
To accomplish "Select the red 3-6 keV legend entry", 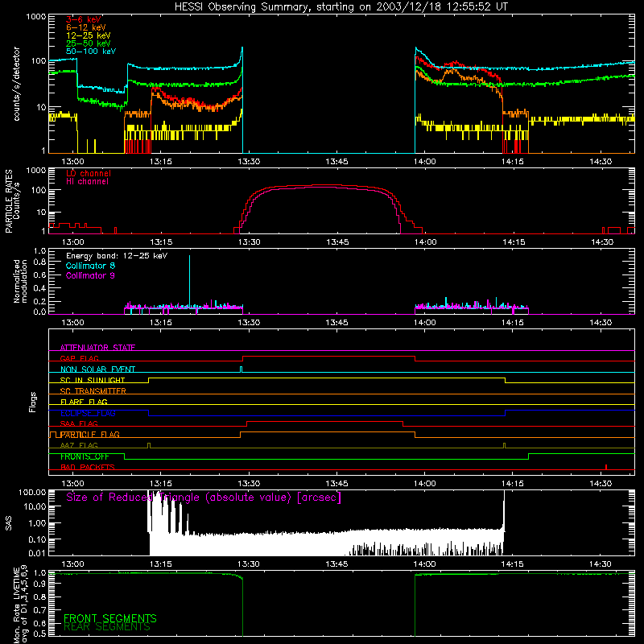I will 84,19.
